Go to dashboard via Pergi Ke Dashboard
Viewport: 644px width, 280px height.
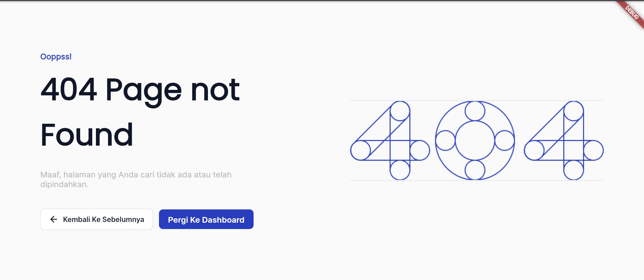coord(206,219)
